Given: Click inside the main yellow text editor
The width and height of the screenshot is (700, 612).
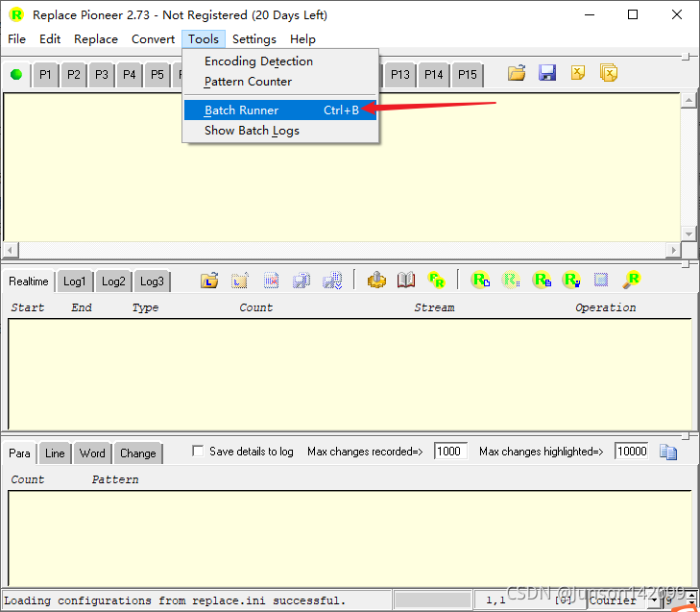Looking at the screenshot, I should (x=342, y=167).
